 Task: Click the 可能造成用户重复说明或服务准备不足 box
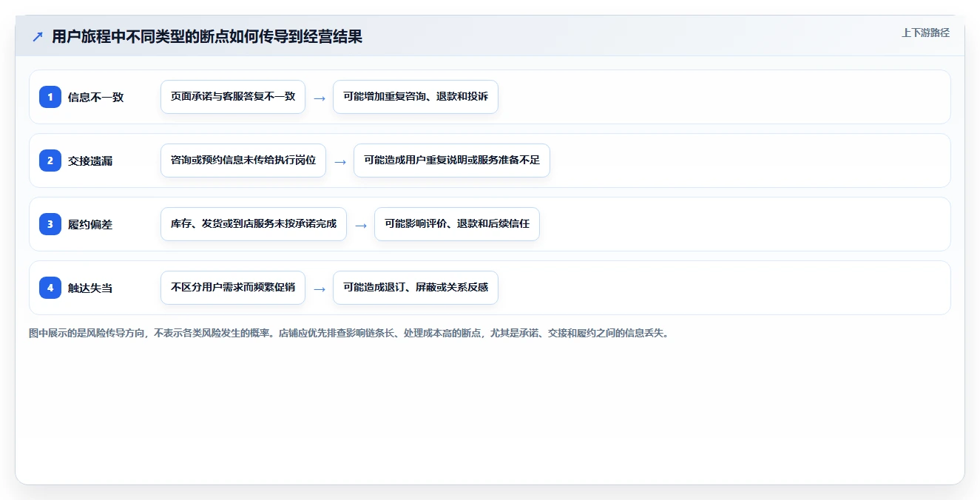pos(452,161)
